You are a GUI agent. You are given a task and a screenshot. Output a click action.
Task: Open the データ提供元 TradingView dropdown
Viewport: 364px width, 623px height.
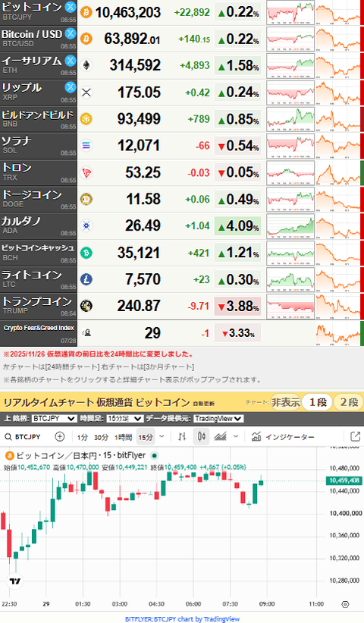tap(218, 418)
